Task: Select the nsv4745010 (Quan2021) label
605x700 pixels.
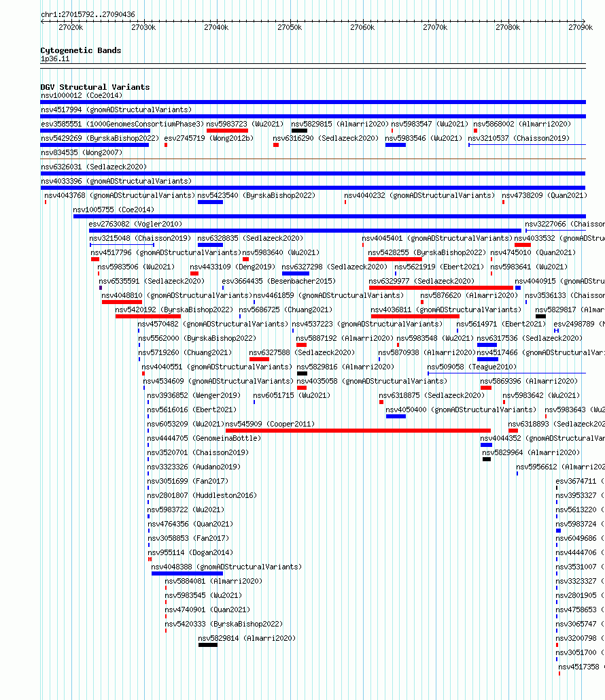Action: (533, 252)
